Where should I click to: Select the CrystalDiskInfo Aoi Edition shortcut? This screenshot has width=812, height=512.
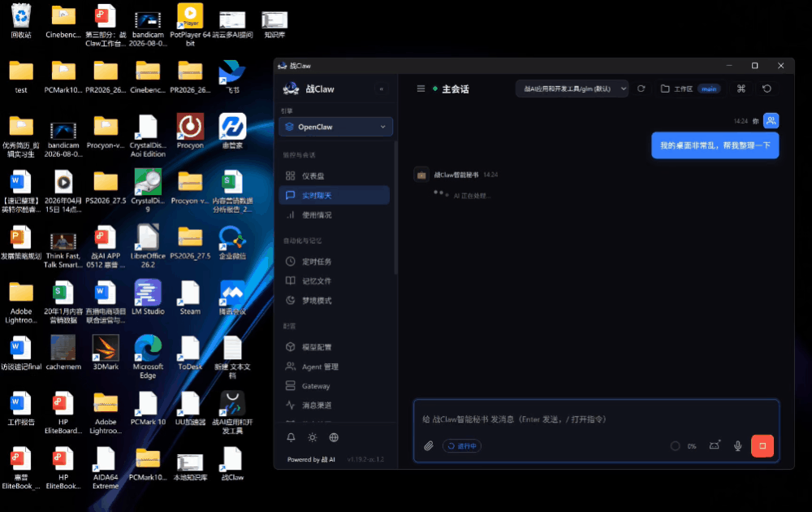148,136
